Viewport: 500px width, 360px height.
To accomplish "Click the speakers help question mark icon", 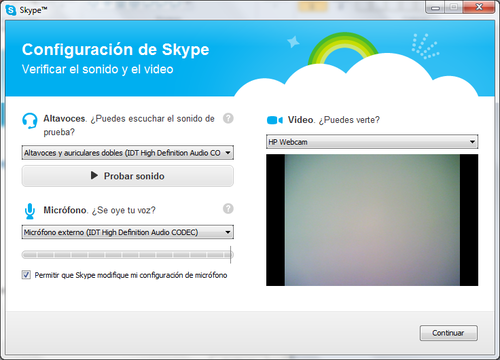I will 228,118.
